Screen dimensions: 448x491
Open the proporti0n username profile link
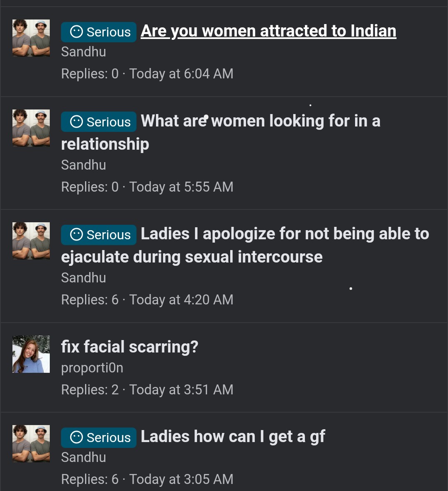point(92,368)
